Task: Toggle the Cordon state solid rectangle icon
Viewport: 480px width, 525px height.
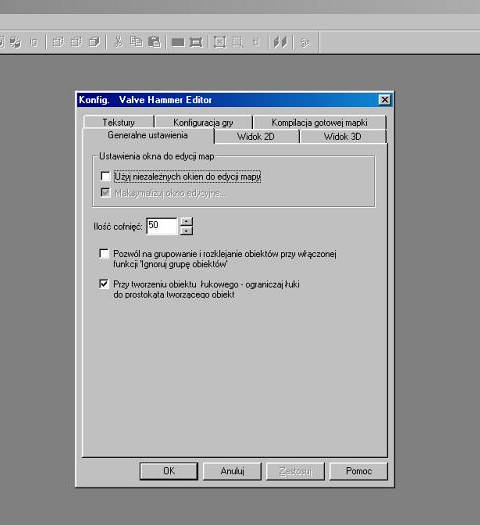Action: 178,42
